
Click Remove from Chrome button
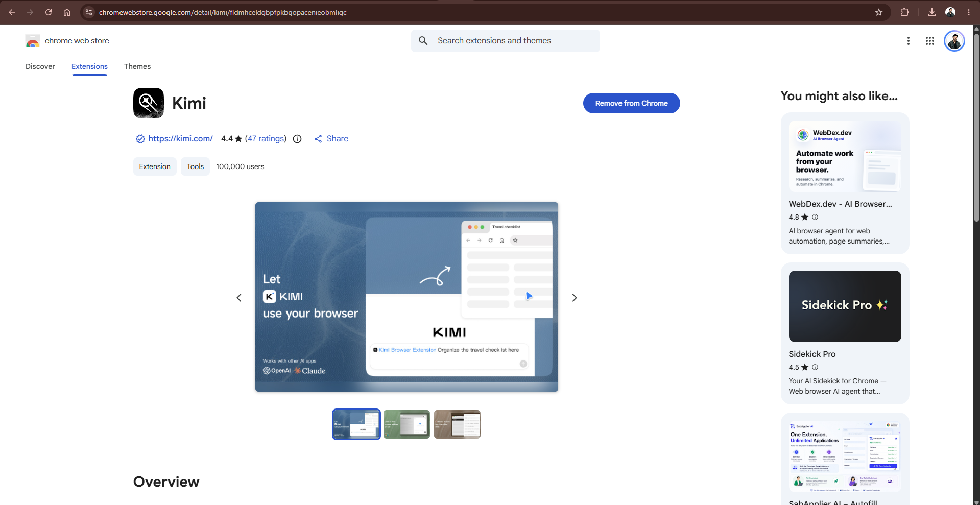tap(631, 103)
